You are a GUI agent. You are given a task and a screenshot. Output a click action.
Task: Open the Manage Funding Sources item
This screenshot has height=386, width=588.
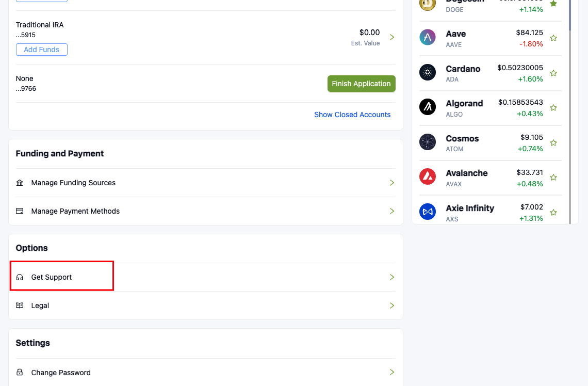pos(73,183)
